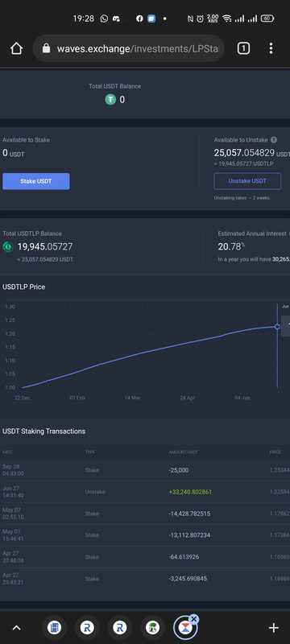This screenshot has height=644, width=290.
Task: Click the Unstake USDT button
Action: (247, 181)
